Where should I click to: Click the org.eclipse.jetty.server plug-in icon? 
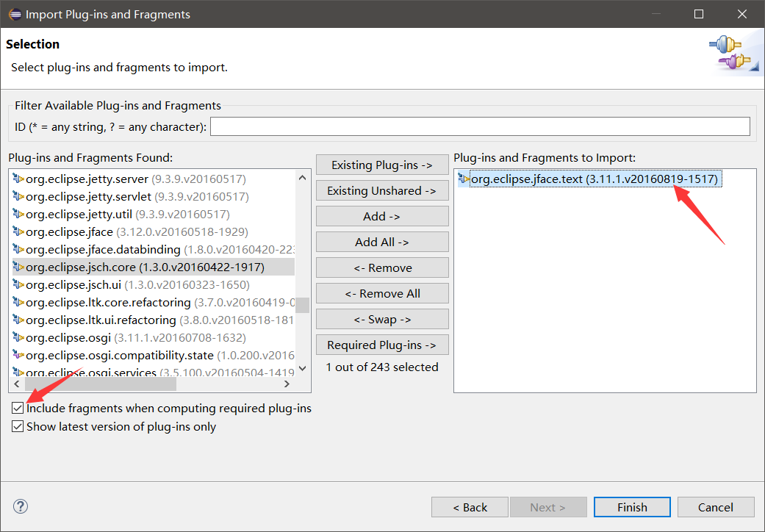click(x=18, y=179)
